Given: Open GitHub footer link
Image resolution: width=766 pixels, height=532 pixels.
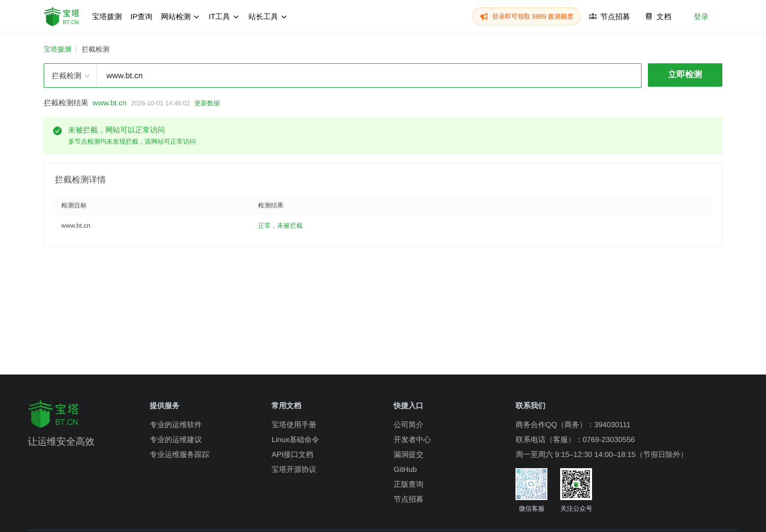Looking at the screenshot, I should click(405, 469).
